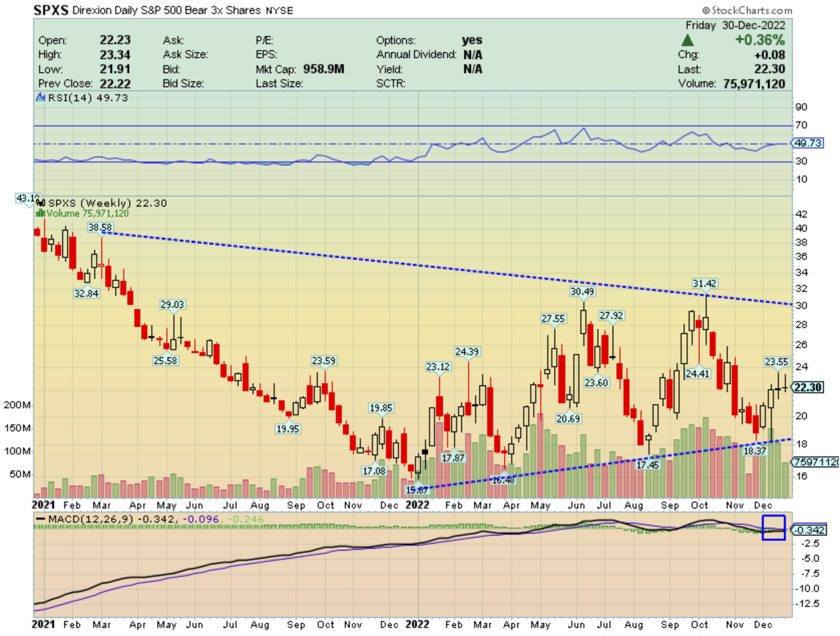The height and width of the screenshot is (636, 840).
Task: Click the 200M volume scale label
Action: click(x=17, y=405)
